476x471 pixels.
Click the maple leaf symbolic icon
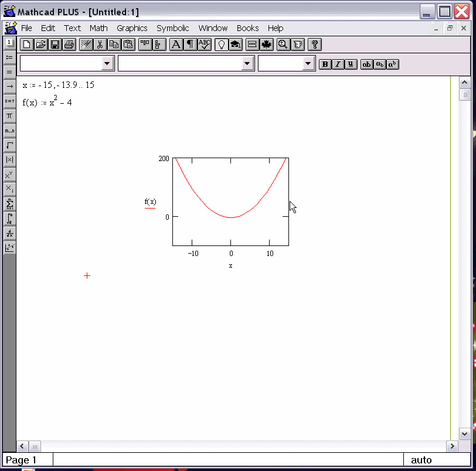click(267, 45)
